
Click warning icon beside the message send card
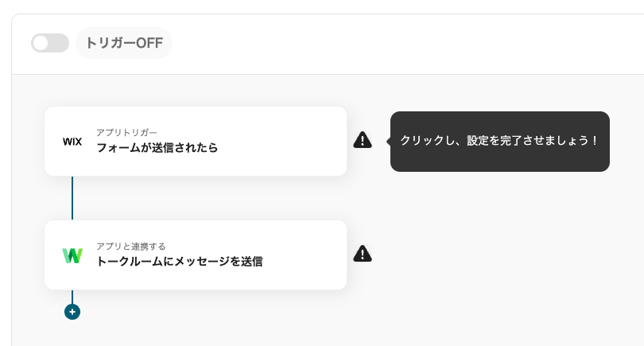click(x=363, y=255)
